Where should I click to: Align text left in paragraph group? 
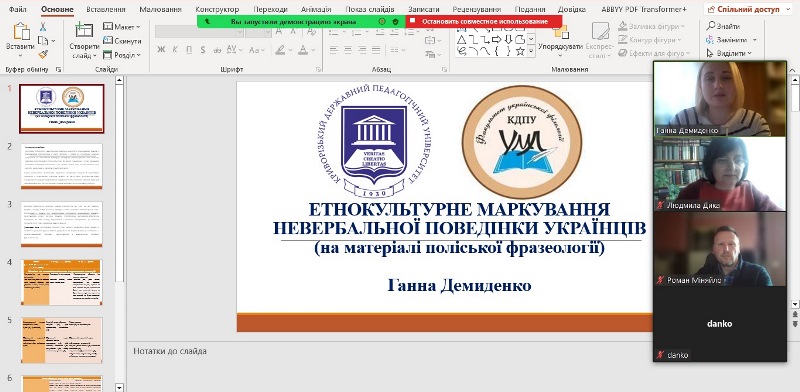pyautogui.click(x=334, y=50)
